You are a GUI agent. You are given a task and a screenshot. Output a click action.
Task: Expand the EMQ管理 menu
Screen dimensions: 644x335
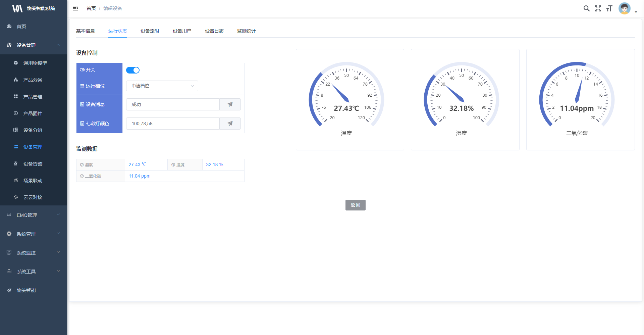coord(34,215)
